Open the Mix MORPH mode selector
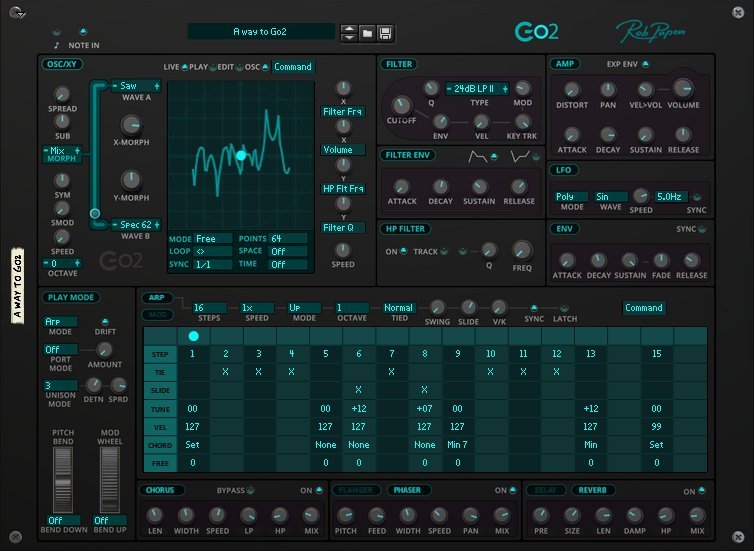 (x=62, y=154)
